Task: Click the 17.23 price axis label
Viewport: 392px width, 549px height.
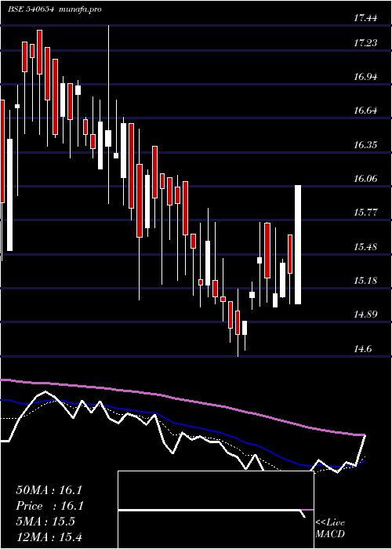Action: [365, 43]
